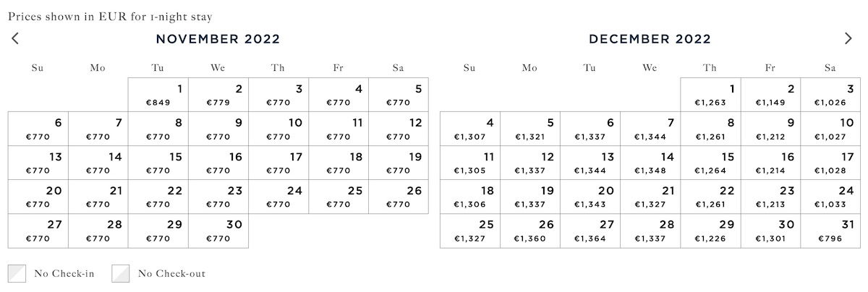Pick December 30 at €1,301

771,231
